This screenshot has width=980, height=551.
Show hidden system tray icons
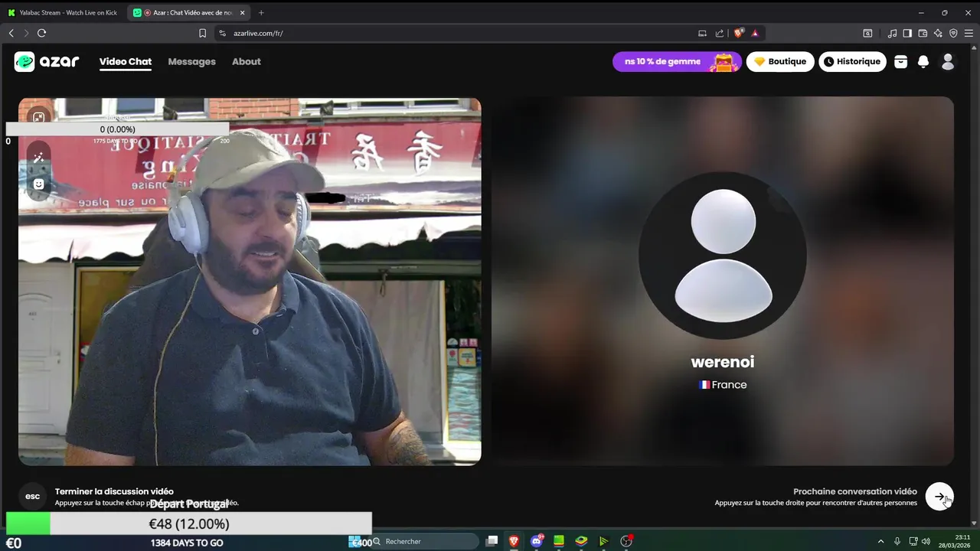(880, 542)
